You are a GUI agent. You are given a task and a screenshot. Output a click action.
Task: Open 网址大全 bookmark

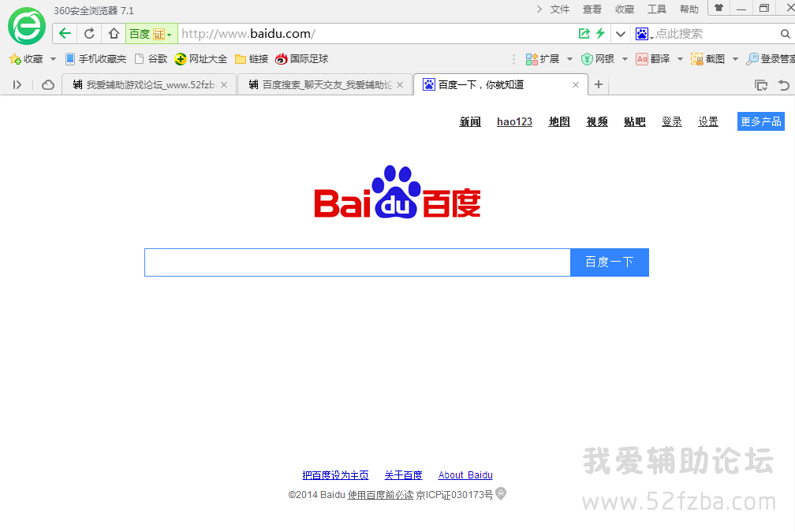[201, 59]
